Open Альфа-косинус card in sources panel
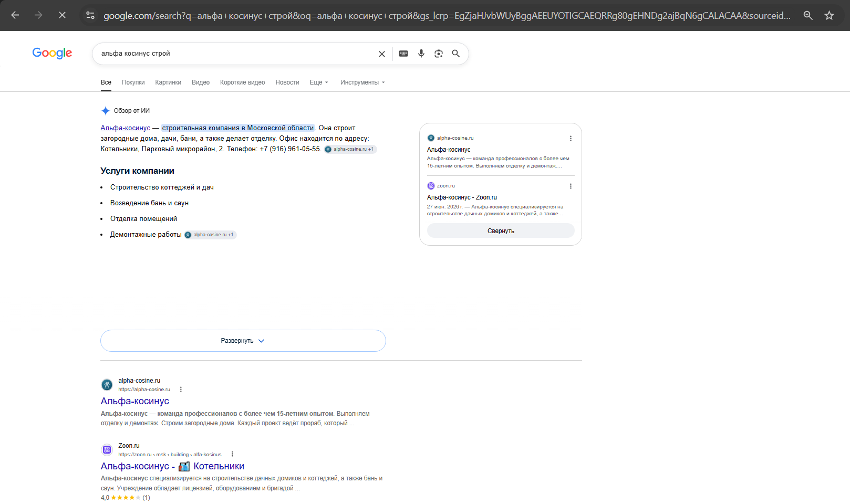Image resolution: width=850 pixels, height=504 pixels. pos(501,152)
